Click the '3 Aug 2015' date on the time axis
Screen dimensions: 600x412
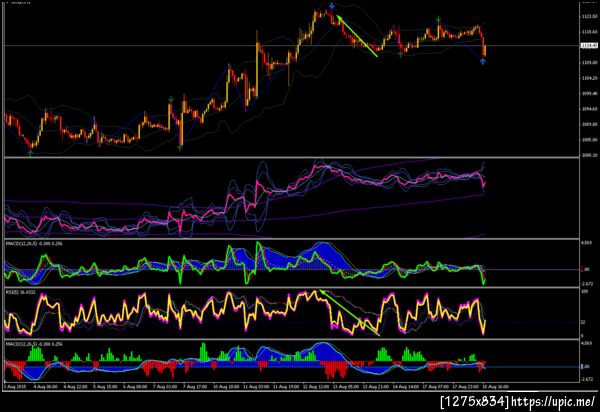(x=14, y=387)
